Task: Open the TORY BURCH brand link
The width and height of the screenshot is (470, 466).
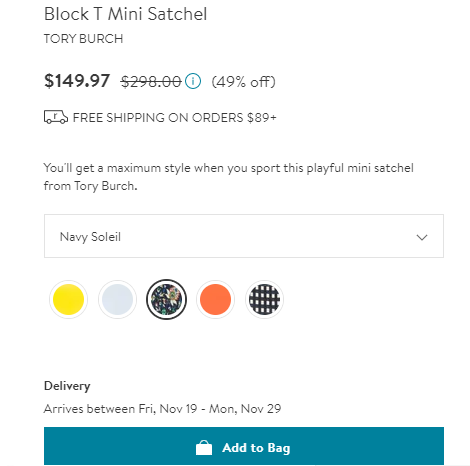Action: pyautogui.click(x=83, y=39)
